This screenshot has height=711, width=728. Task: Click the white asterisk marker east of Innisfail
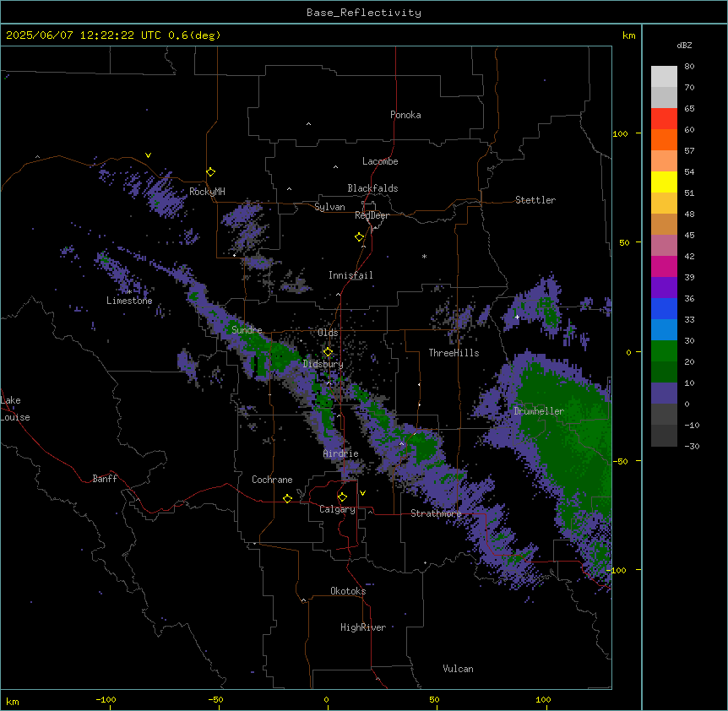coord(424,256)
